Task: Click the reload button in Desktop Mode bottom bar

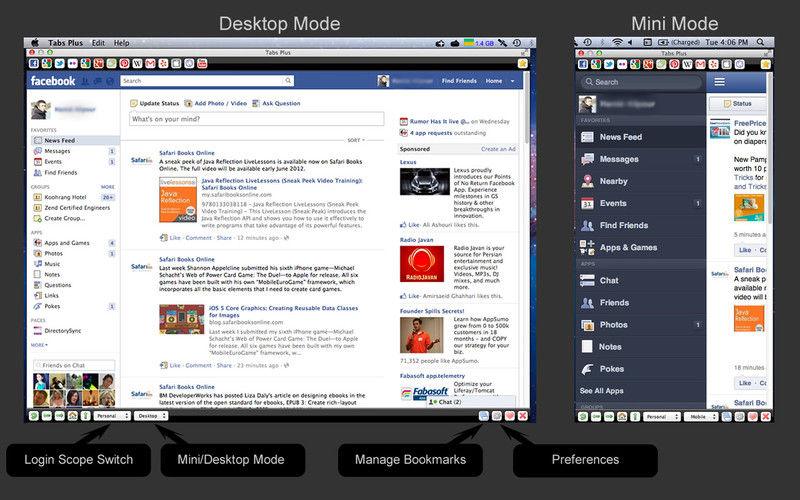Action: click(x=34, y=416)
